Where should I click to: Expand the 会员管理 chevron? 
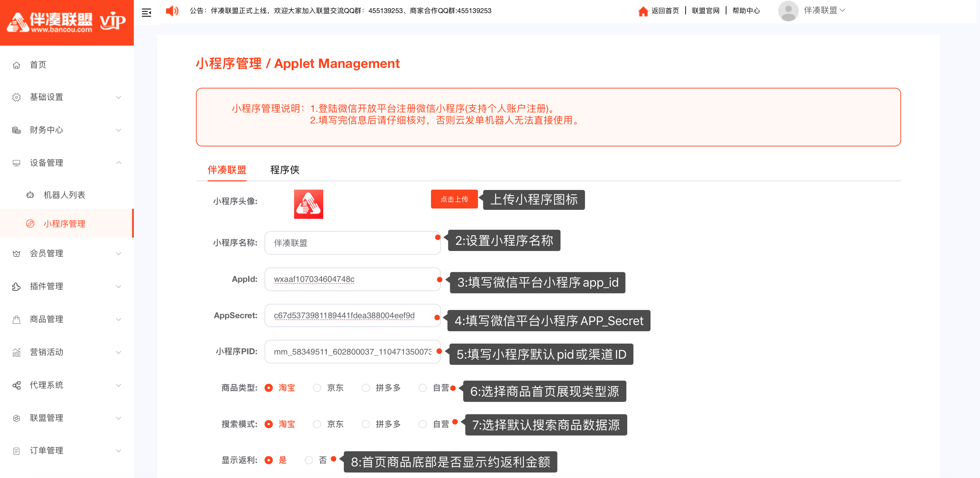click(119, 254)
